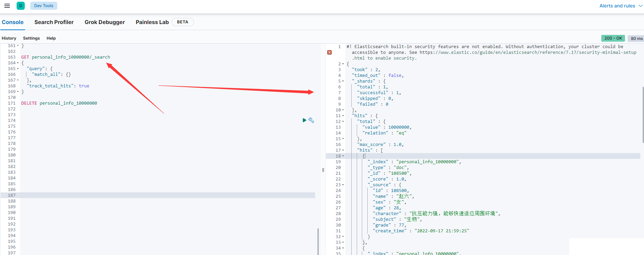Place cursor on DELETE personal_info_10000000 line
Viewport: 644px width, 255px height.
click(68, 103)
